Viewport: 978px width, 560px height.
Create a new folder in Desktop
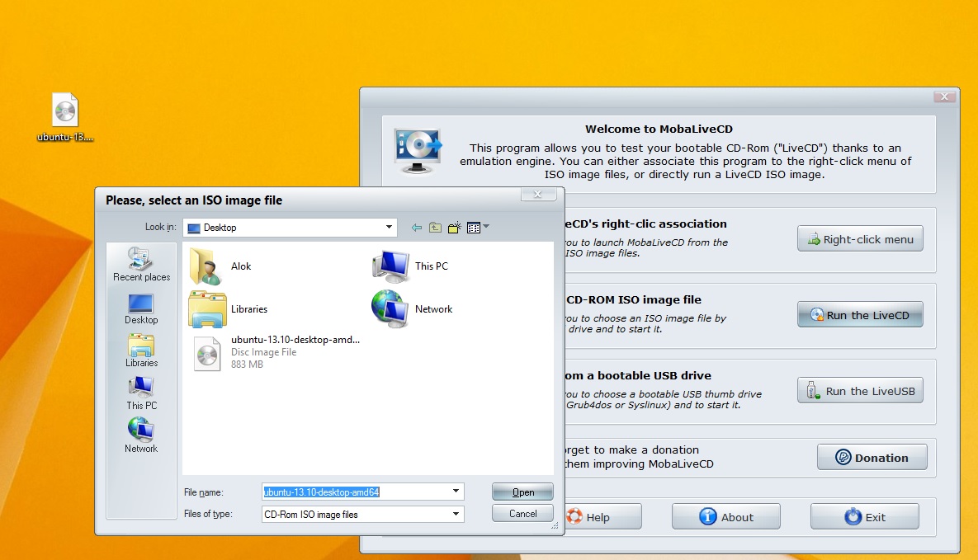454,228
